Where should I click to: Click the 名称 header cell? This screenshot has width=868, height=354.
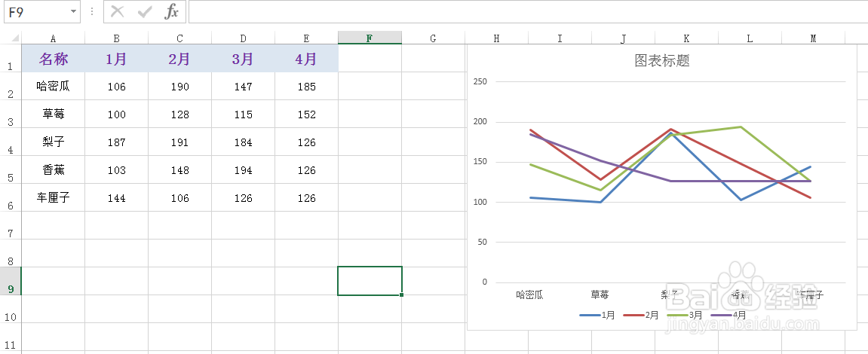click(x=53, y=59)
